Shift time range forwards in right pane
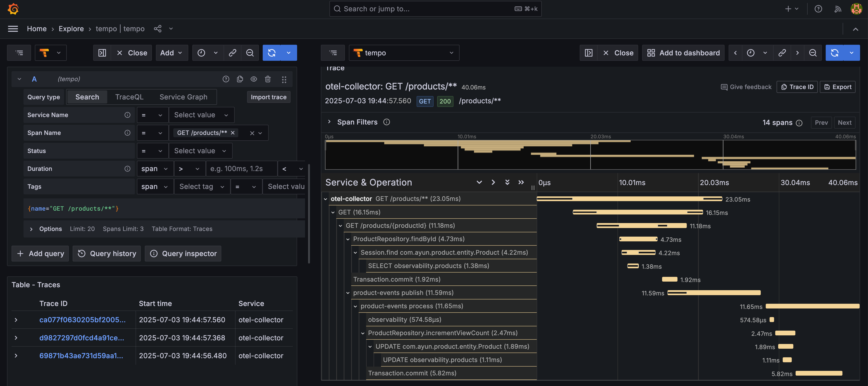The height and width of the screenshot is (386, 868). coord(797,53)
